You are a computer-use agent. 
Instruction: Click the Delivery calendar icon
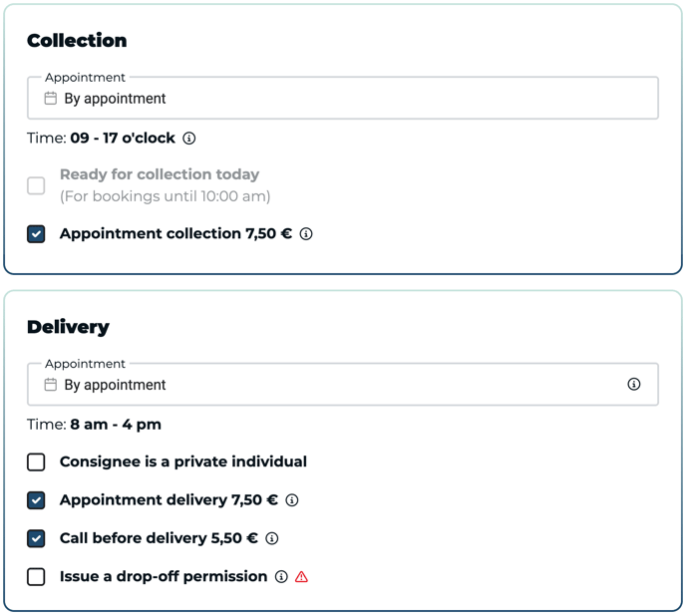pos(50,385)
